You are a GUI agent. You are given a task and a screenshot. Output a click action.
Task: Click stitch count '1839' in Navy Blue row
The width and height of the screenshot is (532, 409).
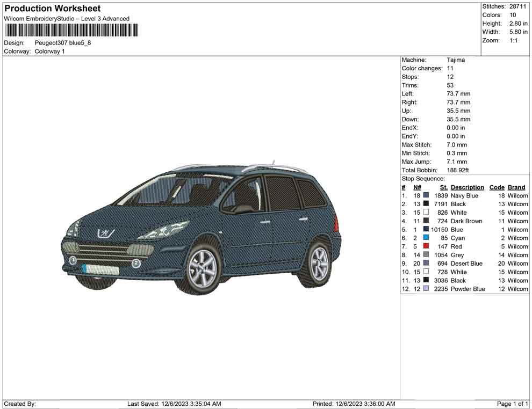441,195
